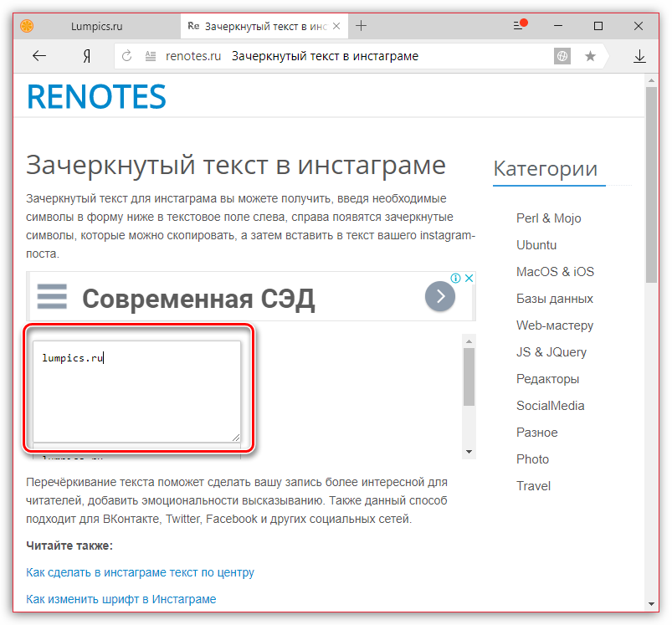Click the ad info (i) icon
This screenshot has width=672, height=625.
pos(456,279)
